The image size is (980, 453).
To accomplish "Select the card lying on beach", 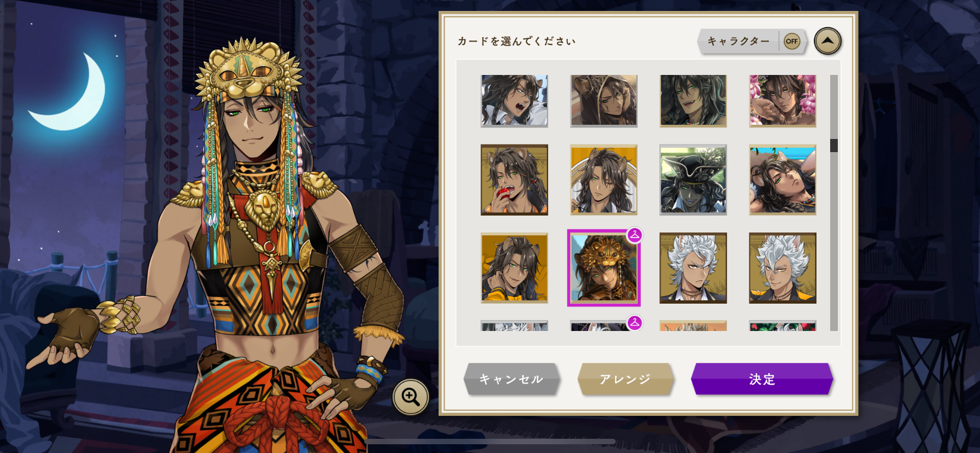I will pyautogui.click(x=783, y=180).
